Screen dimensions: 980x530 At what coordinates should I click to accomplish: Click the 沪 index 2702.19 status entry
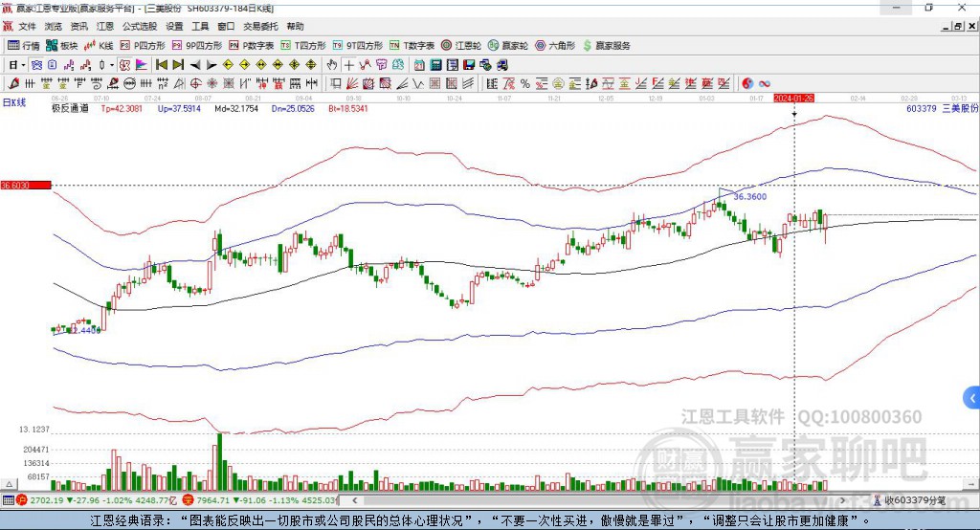97,500
